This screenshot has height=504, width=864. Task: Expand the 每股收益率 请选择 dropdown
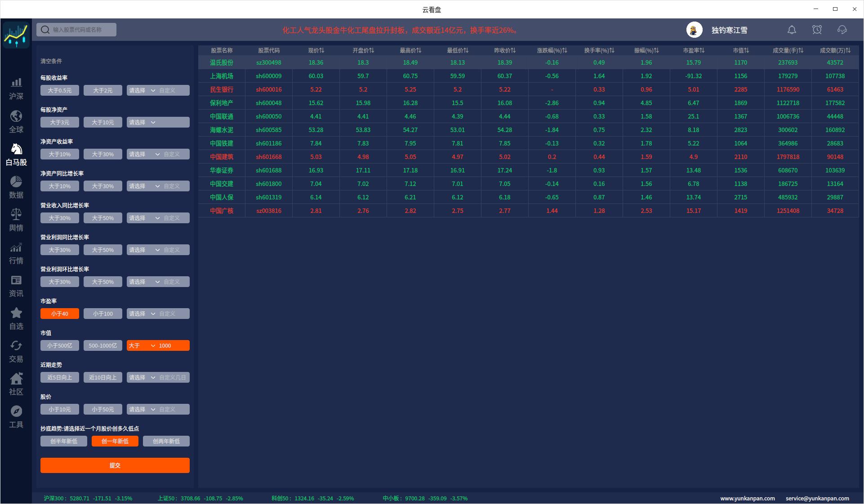pyautogui.click(x=142, y=90)
